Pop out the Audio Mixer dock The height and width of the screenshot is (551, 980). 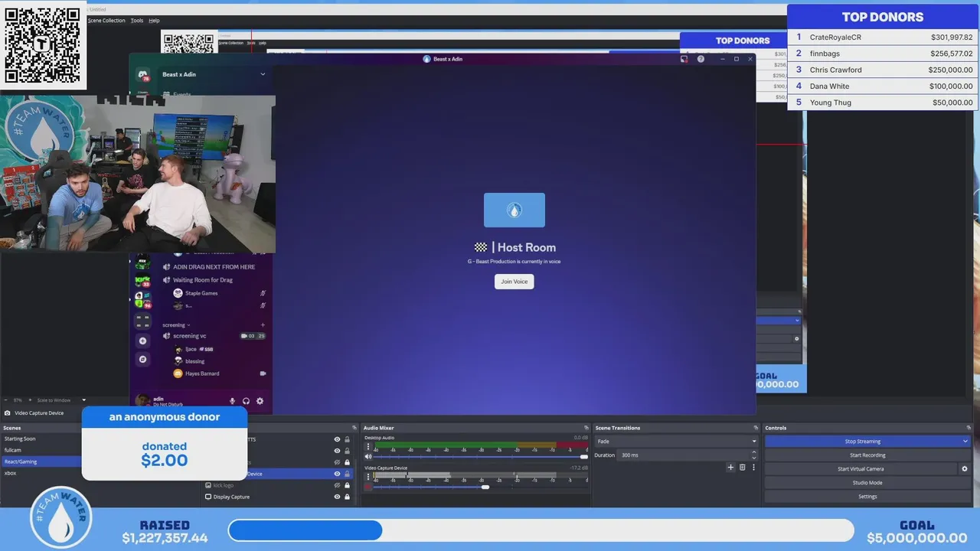[586, 428]
